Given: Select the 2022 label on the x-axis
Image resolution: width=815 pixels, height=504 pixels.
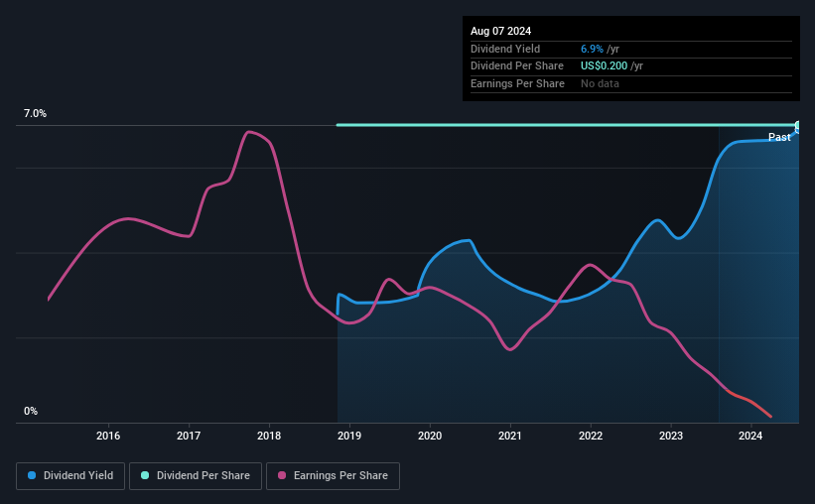Looking at the screenshot, I should tap(591, 436).
